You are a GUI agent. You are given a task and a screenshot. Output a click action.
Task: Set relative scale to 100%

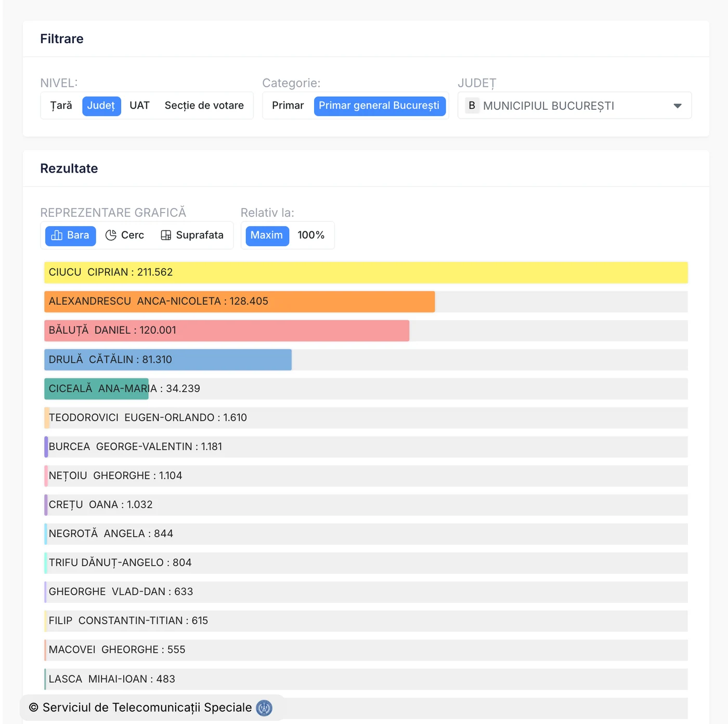coord(311,235)
